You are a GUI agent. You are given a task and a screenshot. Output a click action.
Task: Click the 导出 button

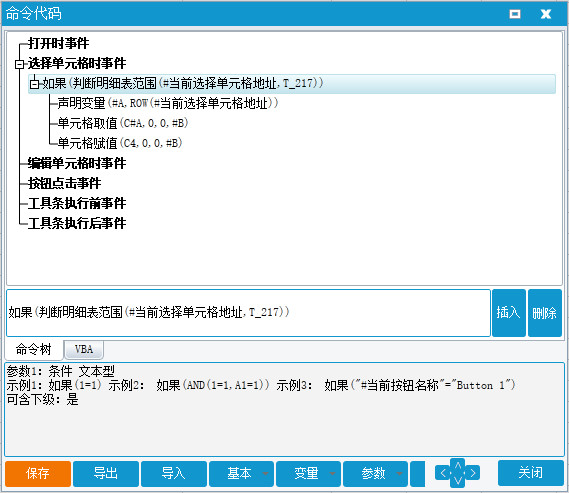click(106, 473)
